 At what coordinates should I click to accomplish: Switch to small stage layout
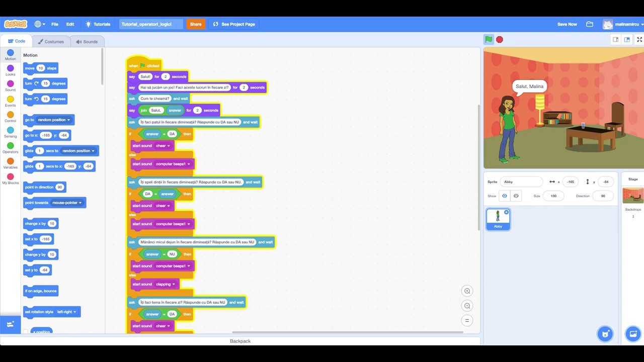tap(615, 39)
